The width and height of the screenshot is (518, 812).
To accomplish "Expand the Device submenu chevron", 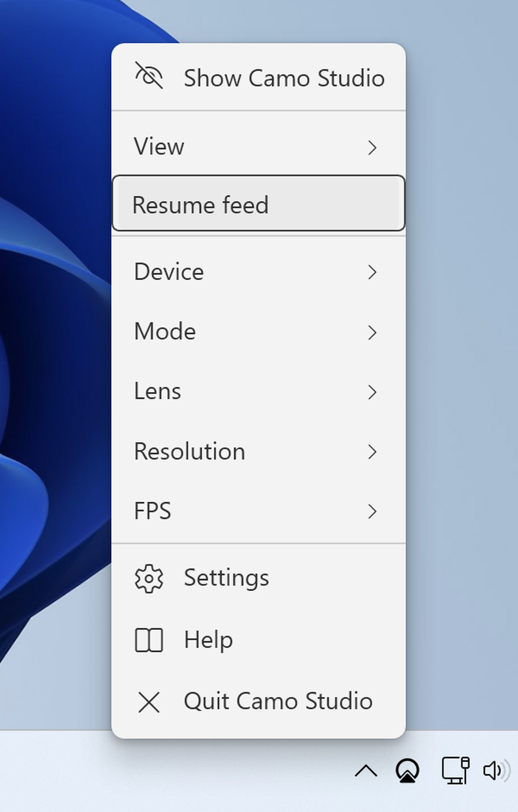I will [x=372, y=272].
